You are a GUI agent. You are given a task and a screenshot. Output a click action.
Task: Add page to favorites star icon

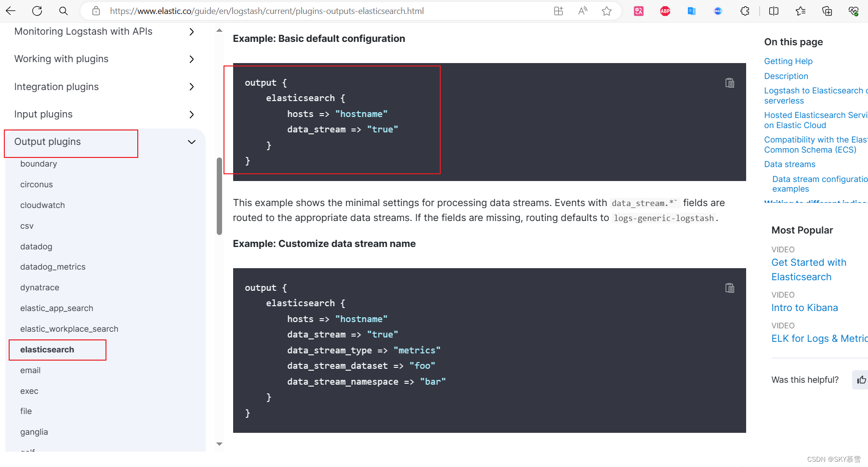tap(606, 11)
